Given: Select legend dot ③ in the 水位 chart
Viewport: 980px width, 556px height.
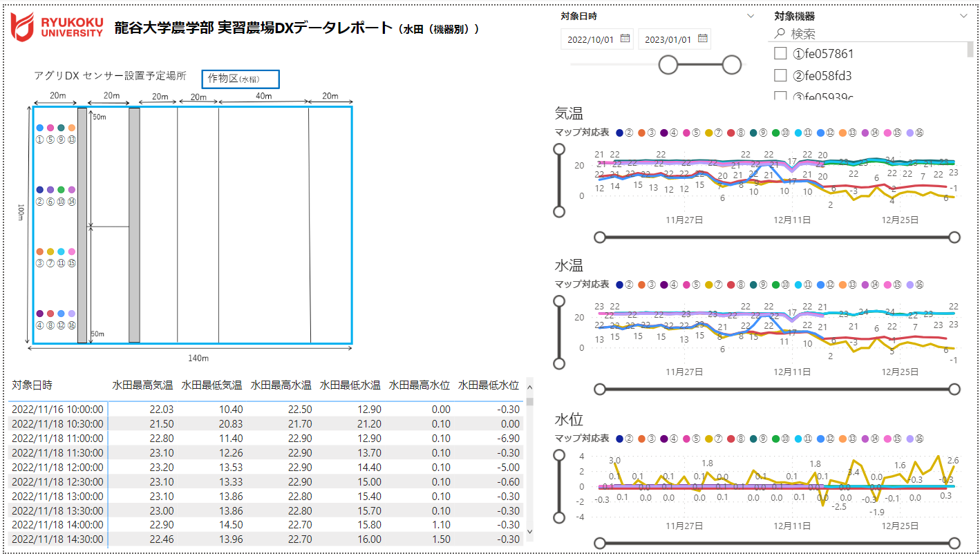Looking at the screenshot, I should 641,440.
